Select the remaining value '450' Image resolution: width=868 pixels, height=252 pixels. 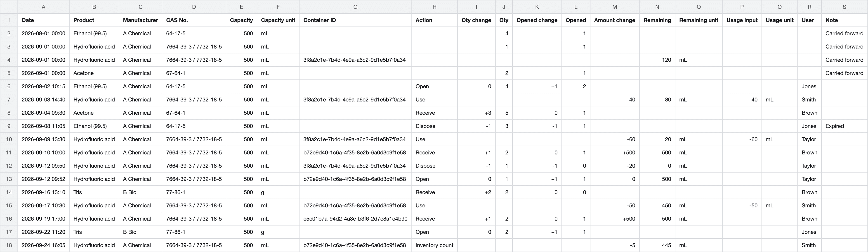[x=657, y=205]
